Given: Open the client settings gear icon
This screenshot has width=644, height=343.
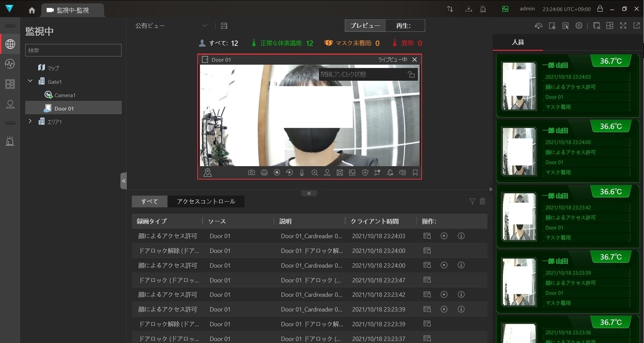Looking at the screenshot, I should 579,25.
